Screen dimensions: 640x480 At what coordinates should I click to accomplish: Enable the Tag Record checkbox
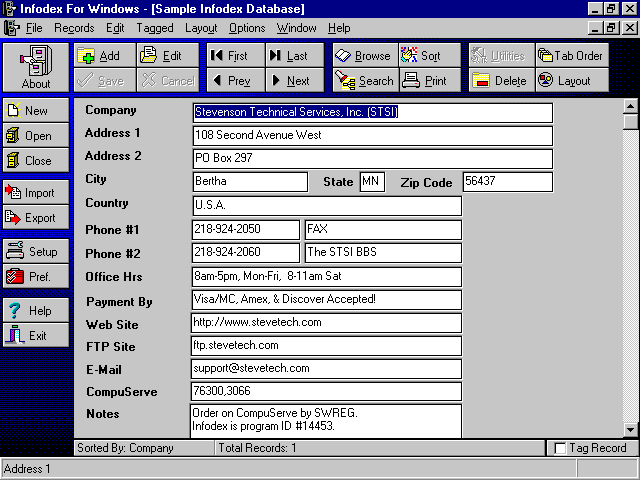coord(561,448)
